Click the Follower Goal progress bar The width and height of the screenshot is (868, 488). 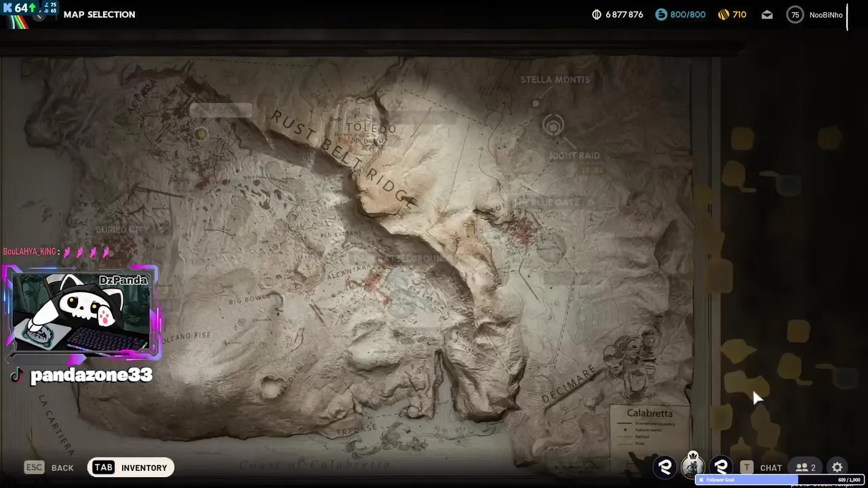tap(779, 480)
